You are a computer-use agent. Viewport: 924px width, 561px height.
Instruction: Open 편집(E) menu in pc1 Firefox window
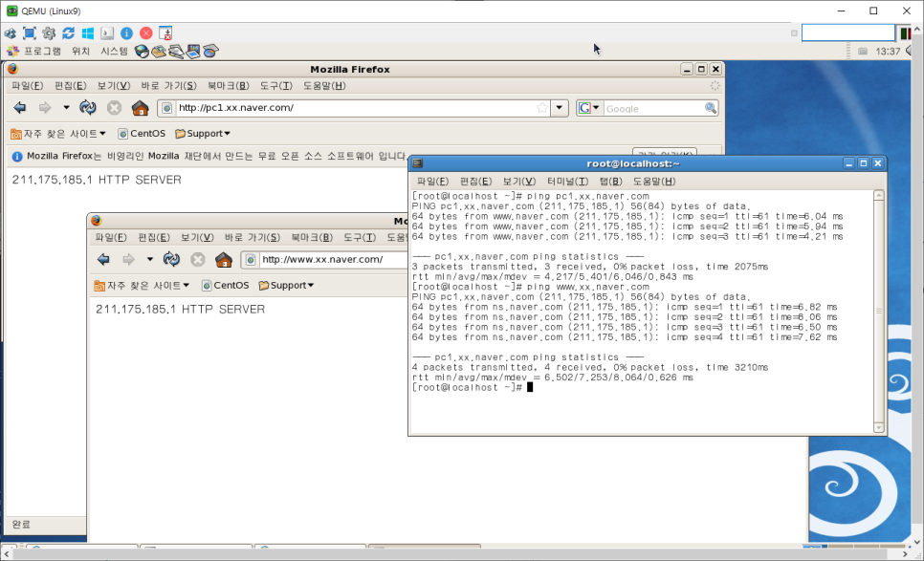[70, 86]
